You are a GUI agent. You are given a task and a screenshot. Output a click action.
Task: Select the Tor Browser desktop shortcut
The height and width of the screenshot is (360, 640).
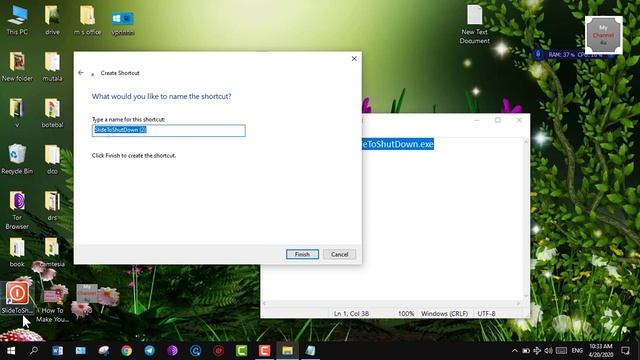(x=17, y=210)
